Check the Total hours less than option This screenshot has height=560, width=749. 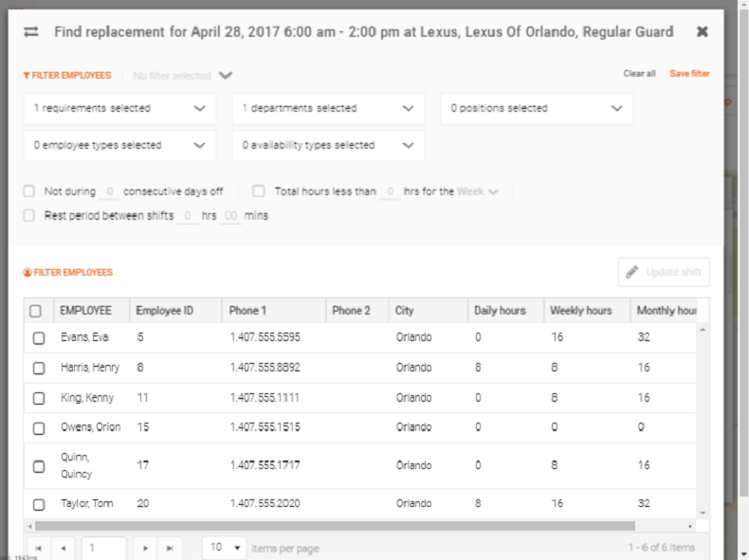click(258, 191)
